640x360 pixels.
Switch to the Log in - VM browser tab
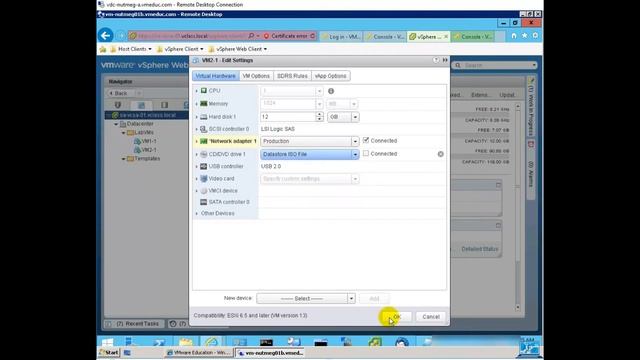pyautogui.click(x=342, y=37)
